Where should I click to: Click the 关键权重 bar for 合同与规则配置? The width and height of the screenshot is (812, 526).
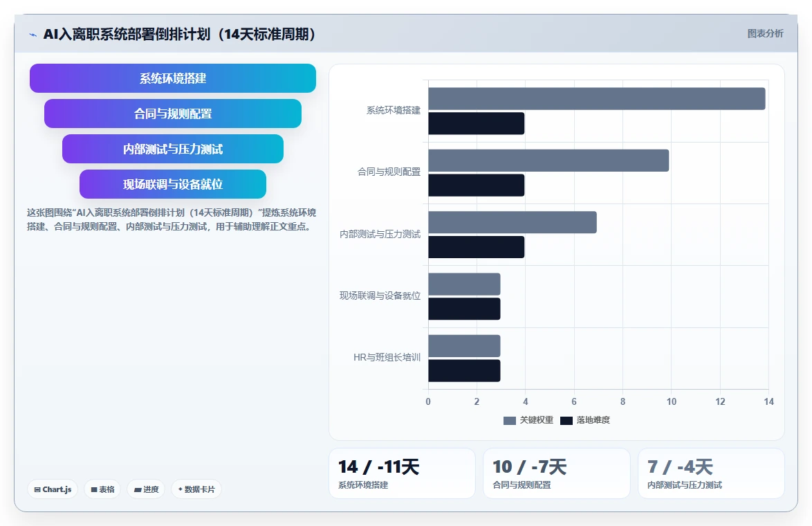tap(548, 160)
